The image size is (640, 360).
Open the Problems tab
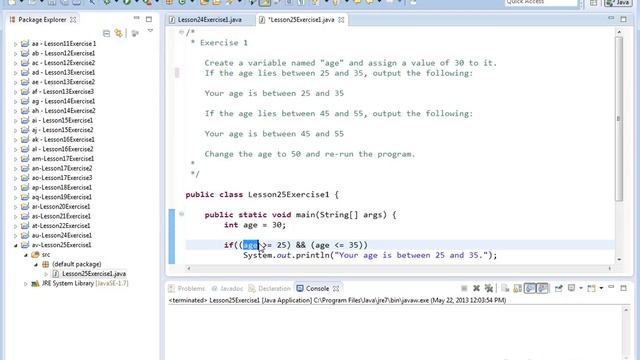187,288
